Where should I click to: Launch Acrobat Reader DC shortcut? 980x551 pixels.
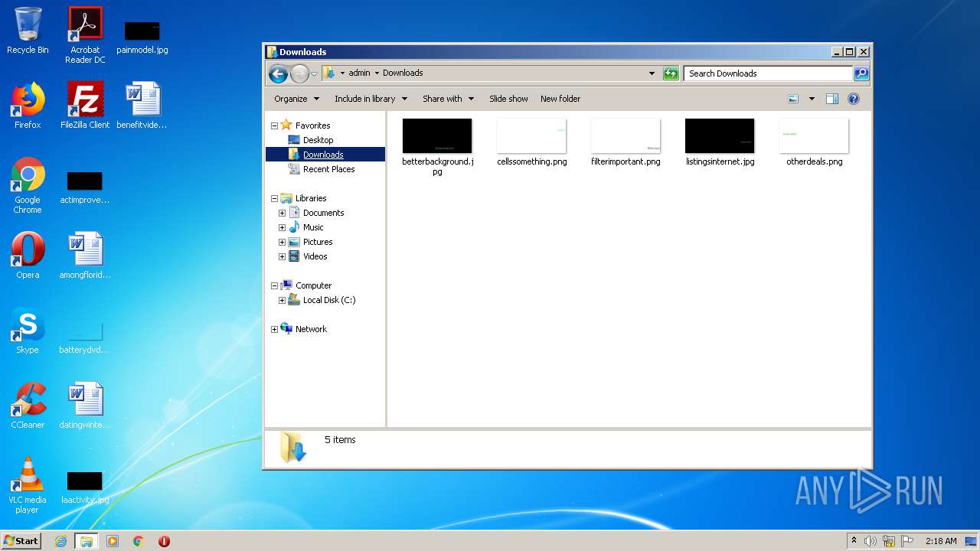click(x=85, y=35)
